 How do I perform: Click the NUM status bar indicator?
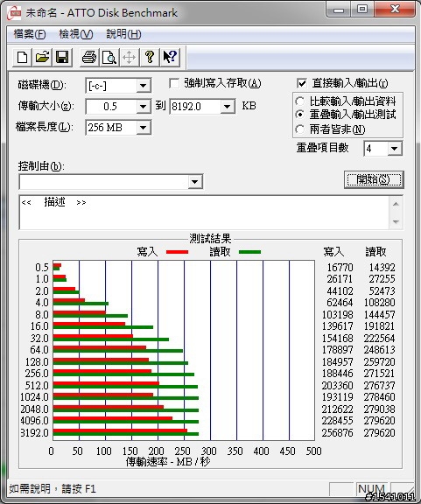coord(371,489)
